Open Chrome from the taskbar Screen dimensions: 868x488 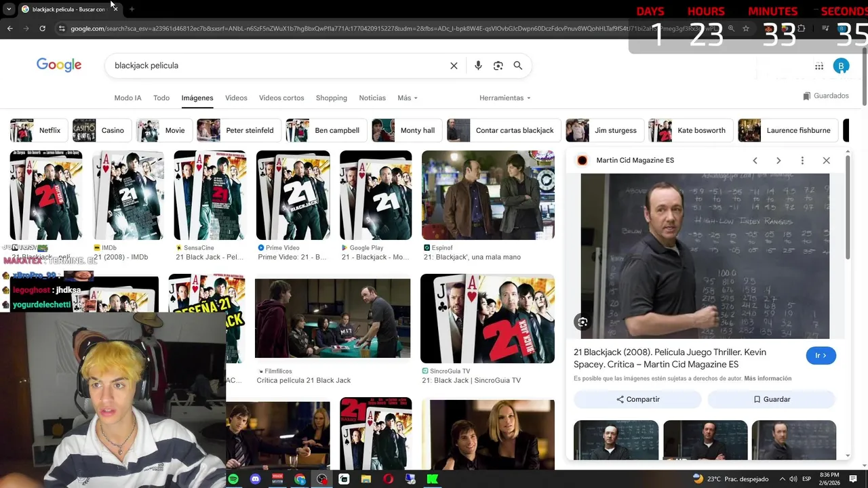(300, 479)
